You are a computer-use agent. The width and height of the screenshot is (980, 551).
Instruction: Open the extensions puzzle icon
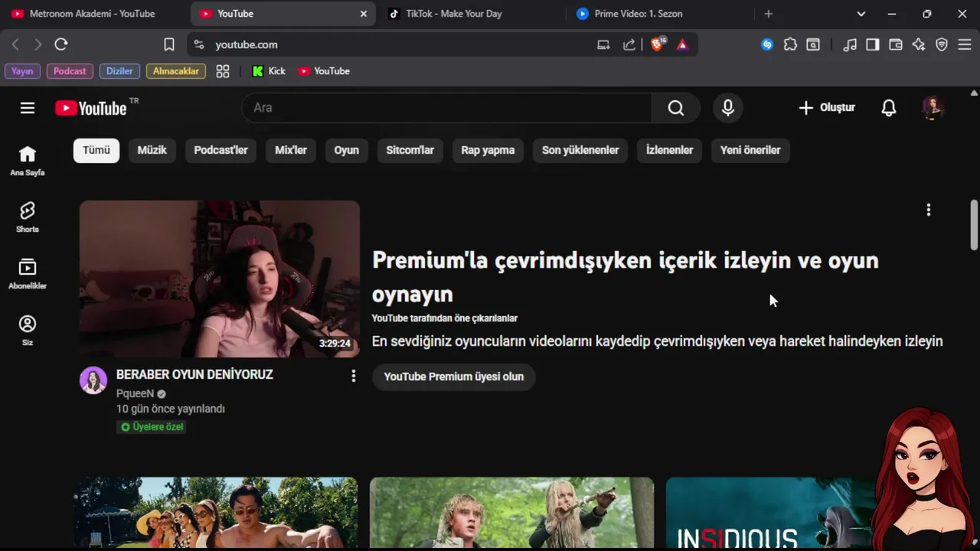point(790,44)
